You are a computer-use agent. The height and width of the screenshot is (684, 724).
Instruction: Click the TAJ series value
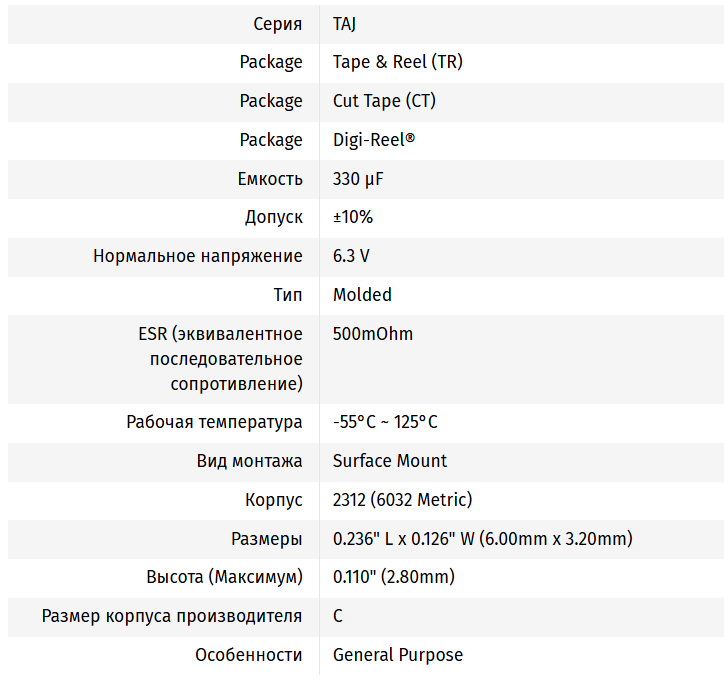pyautogui.click(x=344, y=24)
